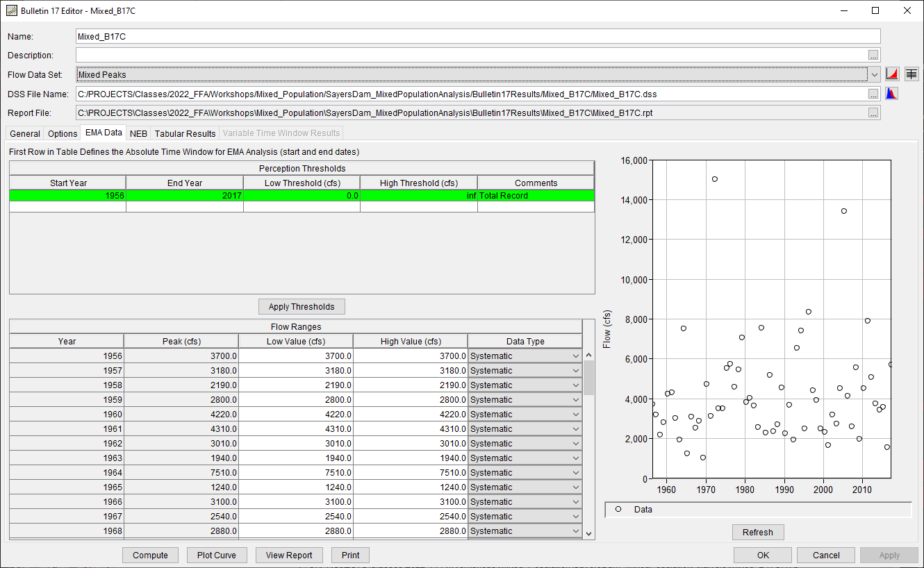
Task: Switch to the General tab
Action: [x=24, y=133]
